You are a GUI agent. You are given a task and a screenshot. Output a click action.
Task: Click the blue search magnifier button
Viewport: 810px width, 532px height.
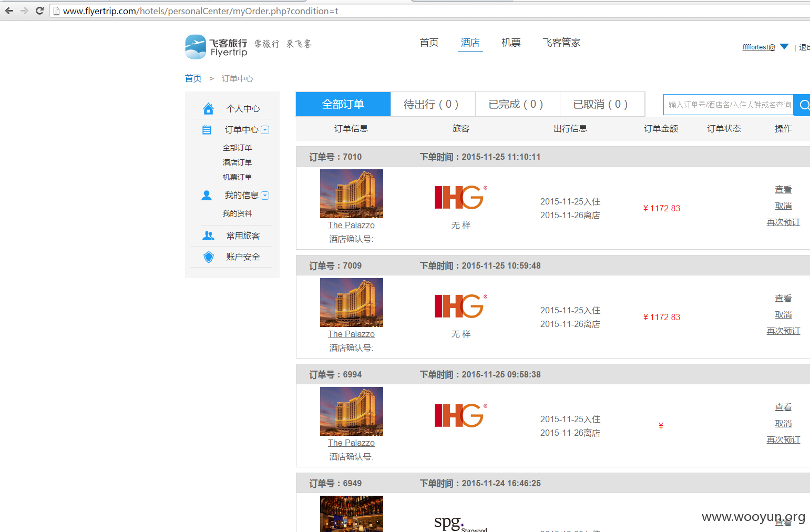pos(802,105)
